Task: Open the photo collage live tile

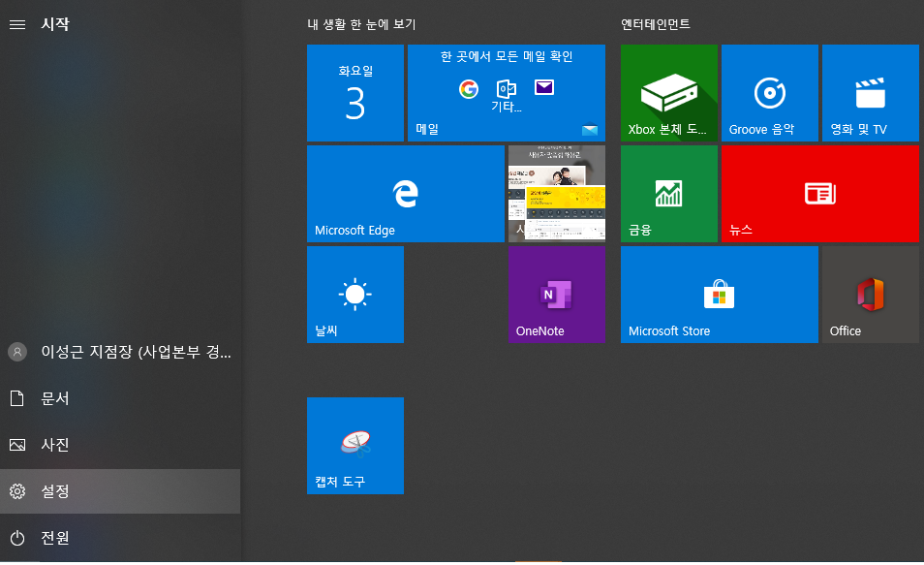Action: (557, 194)
